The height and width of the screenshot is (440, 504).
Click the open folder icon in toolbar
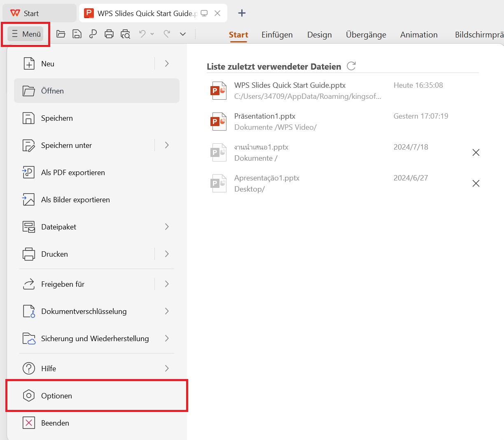click(x=61, y=34)
